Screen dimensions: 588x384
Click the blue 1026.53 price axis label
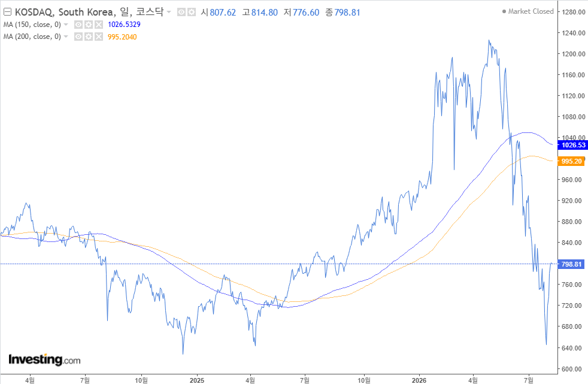[573, 145]
